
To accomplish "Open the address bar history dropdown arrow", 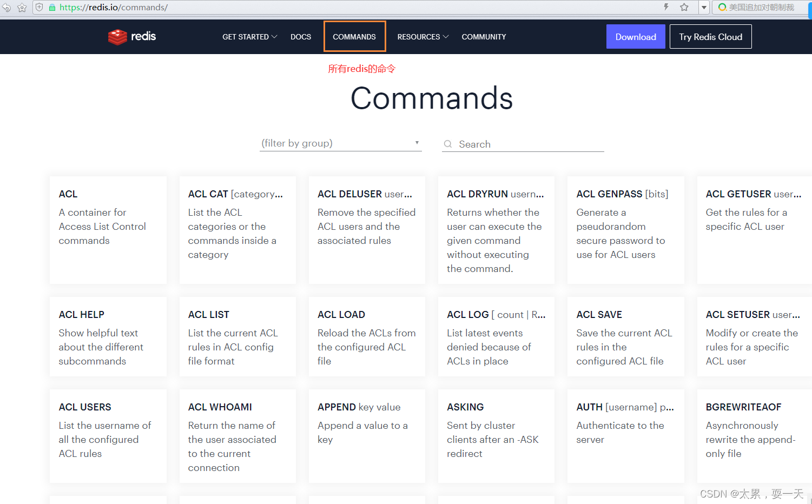I will point(704,8).
